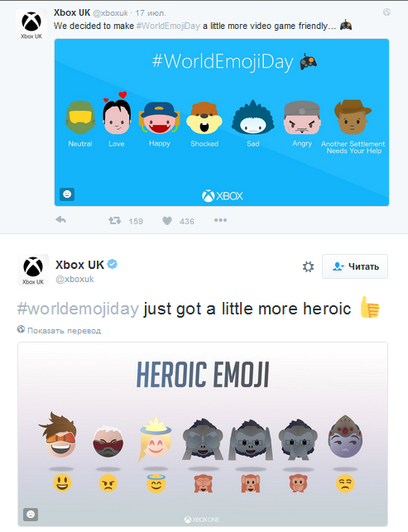Open the #WorldEmojiDay hashtag in first tweet
Viewport: 408px width, 532px height.
point(168,26)
